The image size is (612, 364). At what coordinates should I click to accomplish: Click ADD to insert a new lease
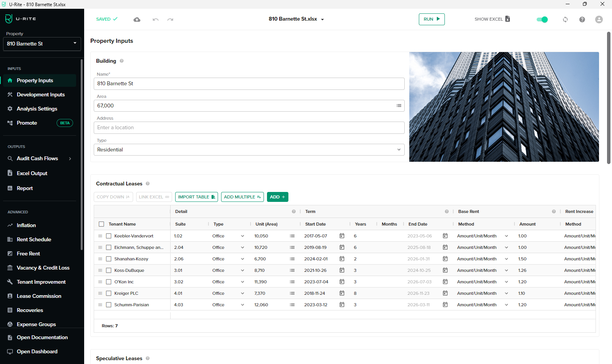(278, 197)
